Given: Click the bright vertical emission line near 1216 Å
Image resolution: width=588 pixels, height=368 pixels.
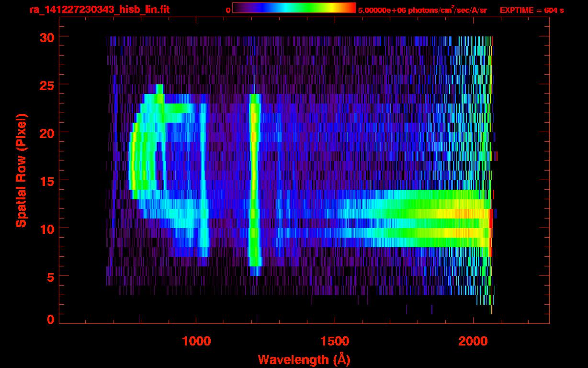Looking at the screenshot, I should pyautogui.click(x=255, y=184).
